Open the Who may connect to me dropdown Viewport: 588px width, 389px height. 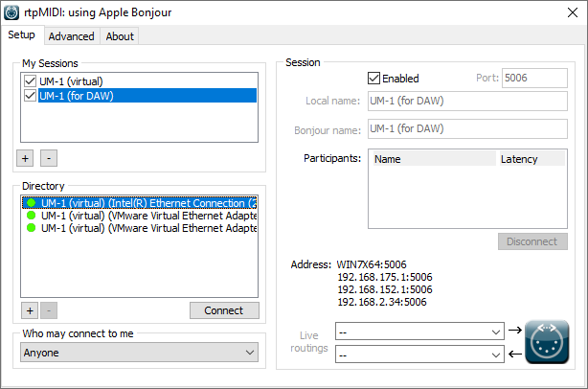(139, 353)
